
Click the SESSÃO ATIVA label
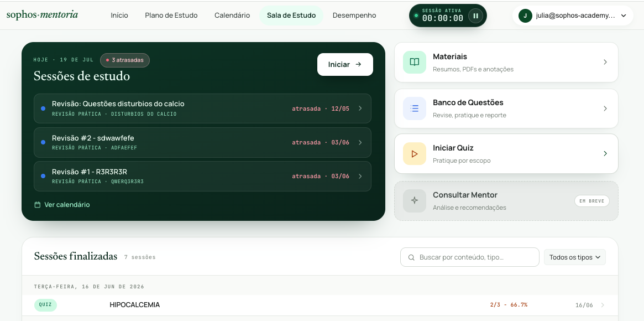[x=442, y=11]
